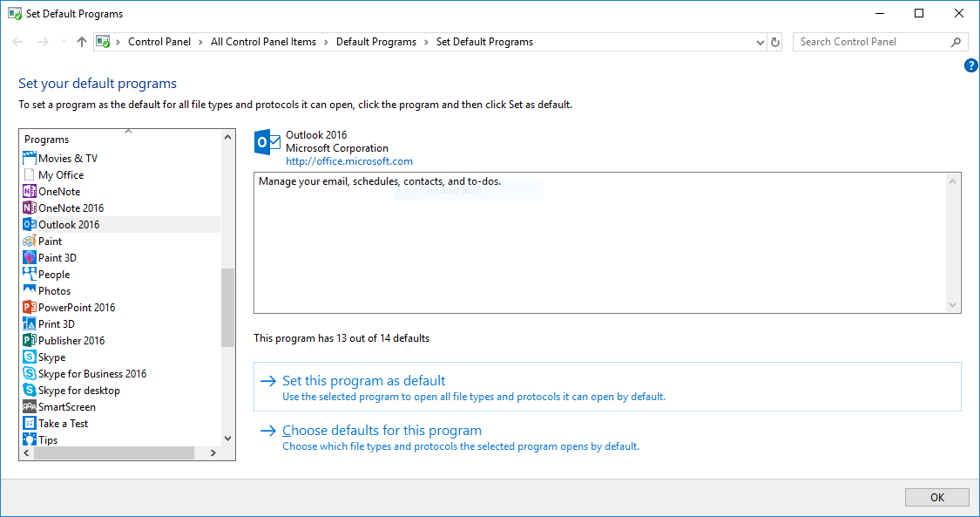Select the Publisher 2016 name
Viewport: 980px width, 517px height.
[71, 341]
